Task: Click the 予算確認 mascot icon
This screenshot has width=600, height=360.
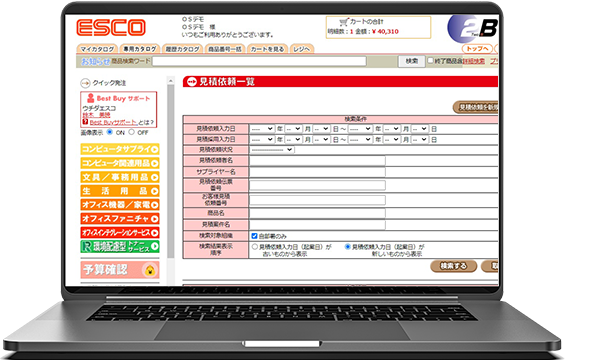Action: point(150,270)
